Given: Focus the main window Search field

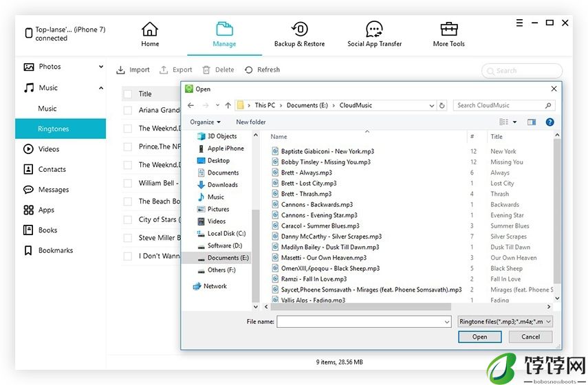Looking at the screenshot, I should (521, 71).
